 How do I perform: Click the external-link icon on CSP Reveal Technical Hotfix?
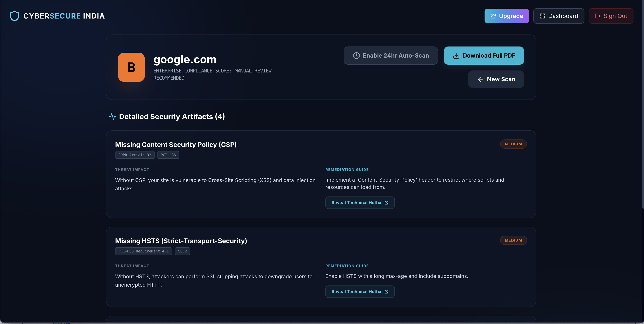(386, 203)
